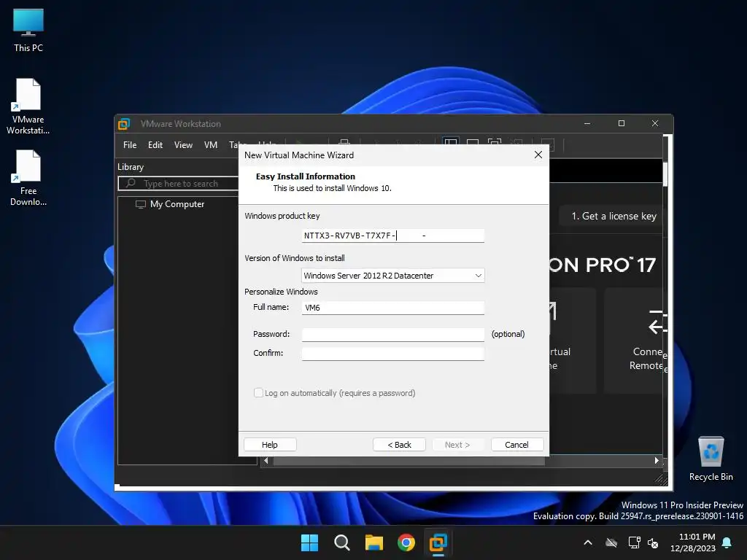Select the My Computer monitor icon

pyautogui.click(x=141, y=204)
